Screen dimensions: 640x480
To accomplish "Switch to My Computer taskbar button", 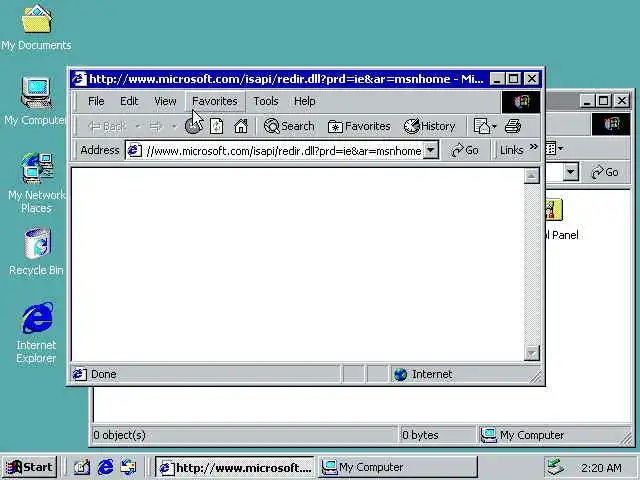I will point(398,467).
